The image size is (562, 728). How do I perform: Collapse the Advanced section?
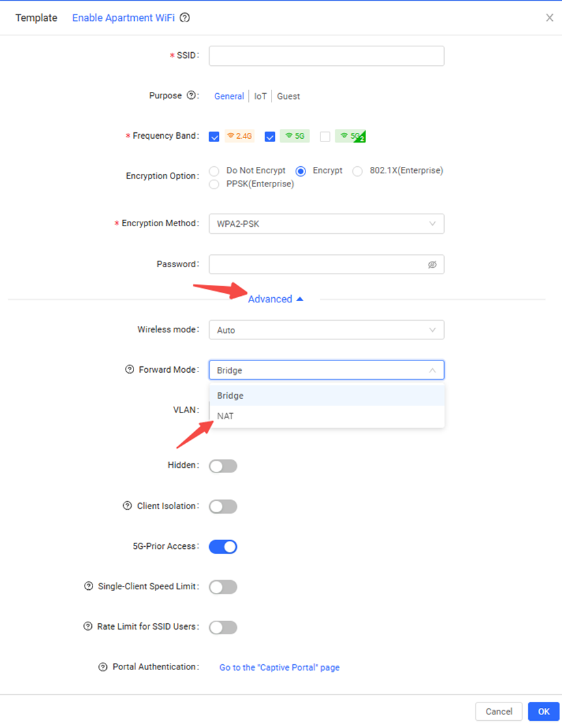click(x=275, y=299)
